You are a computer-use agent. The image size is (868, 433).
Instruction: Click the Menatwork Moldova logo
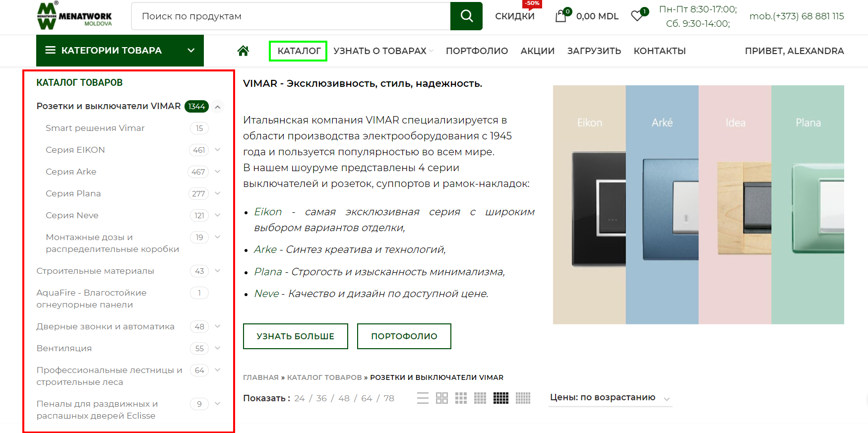[74, 15]
